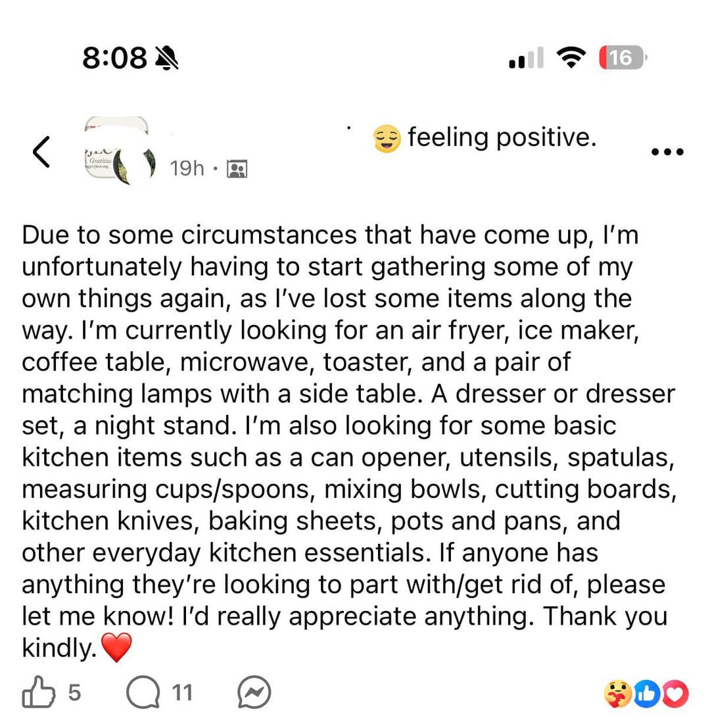Tap the 19h post timestamp
710x728 pixels.
(187, 168)
